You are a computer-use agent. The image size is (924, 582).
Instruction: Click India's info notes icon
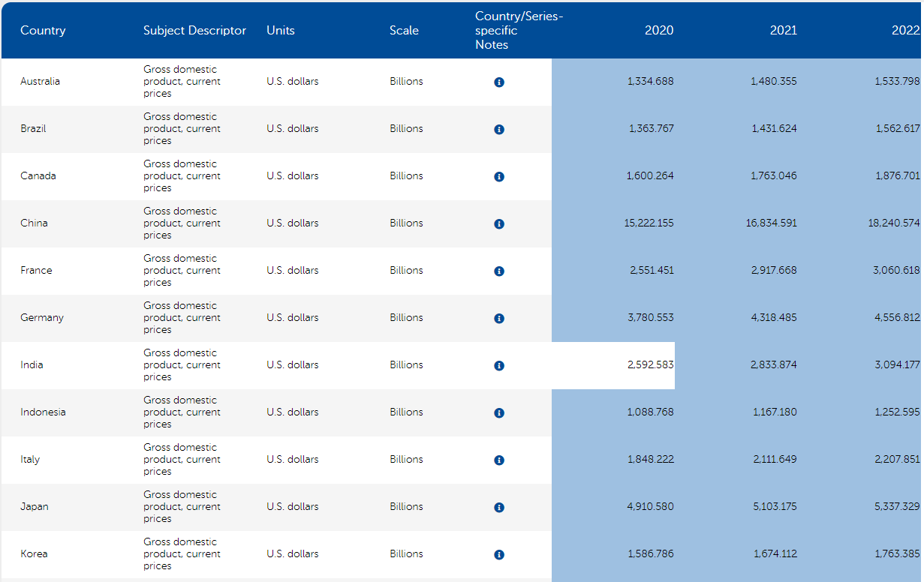coord(499,366)
